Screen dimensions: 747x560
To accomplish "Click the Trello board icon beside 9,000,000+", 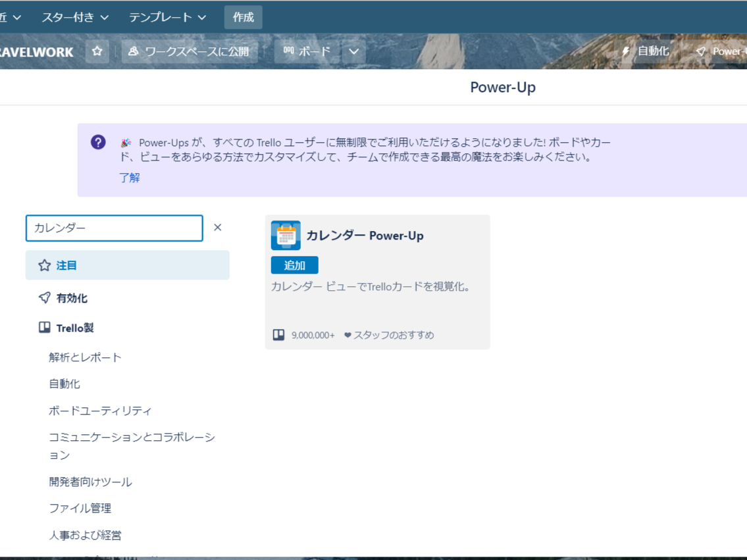I will (x=278, y=335).
